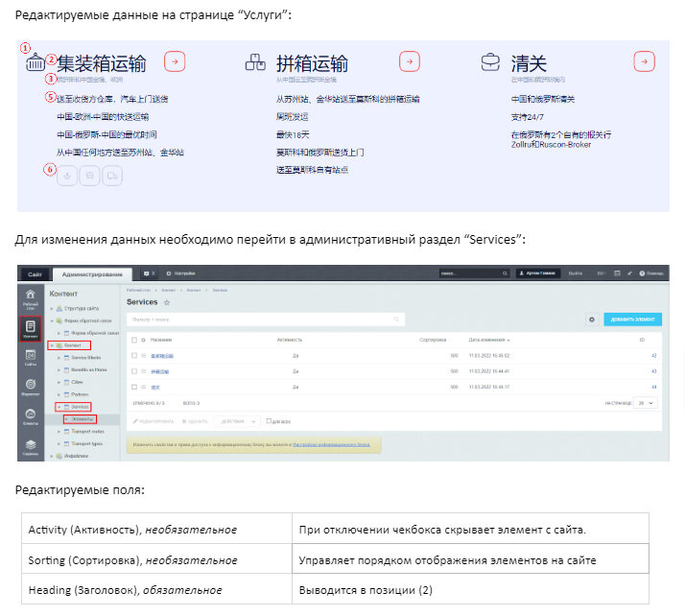This screenshot has width=685, height=616.
Task: Click the Filter + search input field
Action: [266, 320]
